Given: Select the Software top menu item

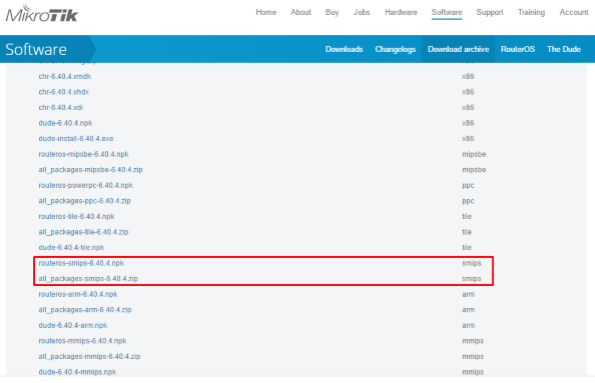Looking at the screenshot, I should [447, 12].
